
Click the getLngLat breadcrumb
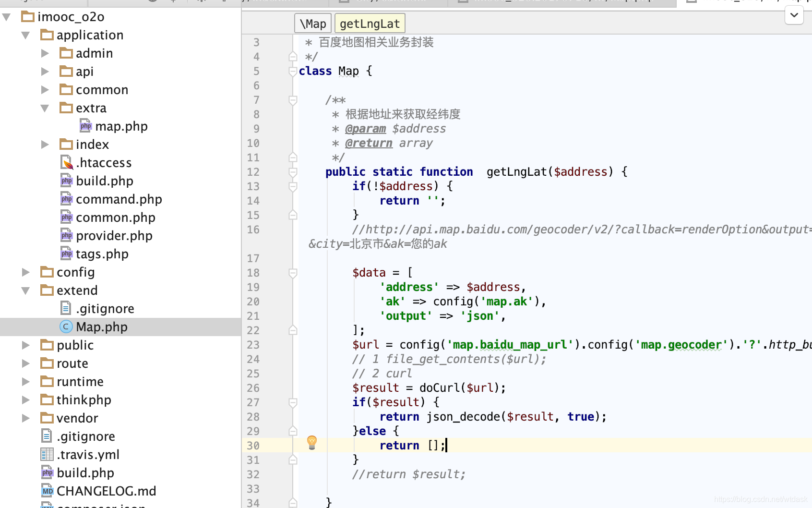point(370,24)
